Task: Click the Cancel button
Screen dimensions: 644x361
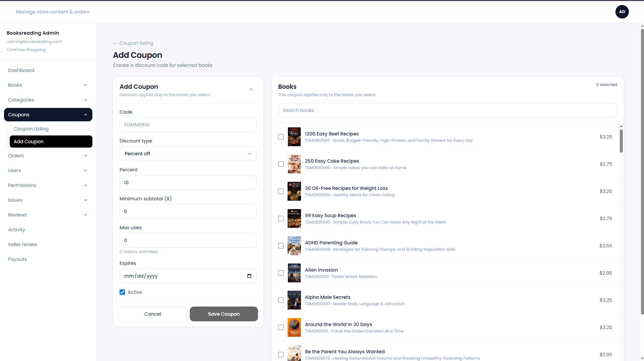Action: pos(153,314)
